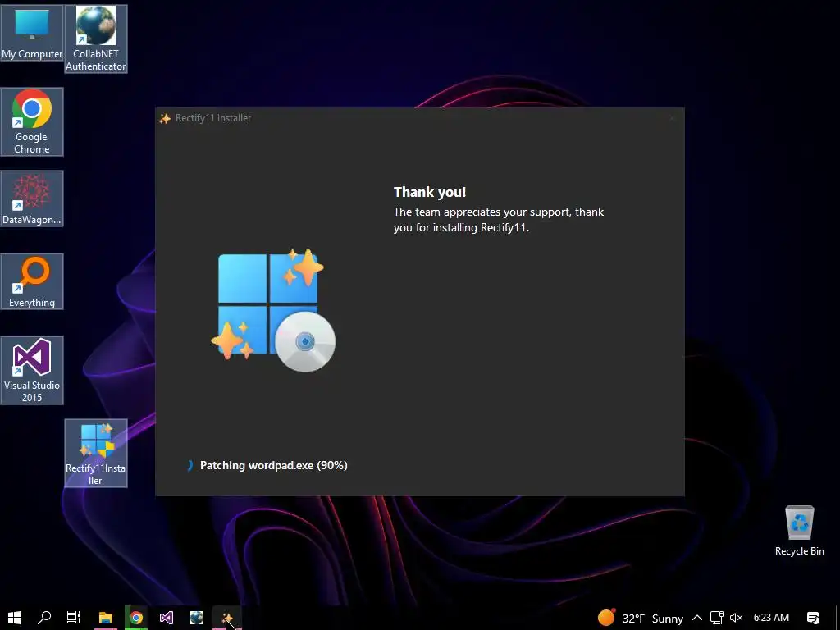840x630 pixels.
Task: Click the Rectify11 Windows logo illustration
Action: pos(273,310)
